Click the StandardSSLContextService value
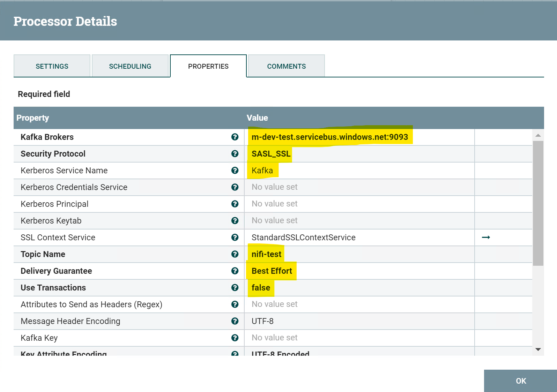The width and height of the screenshot is (557, 392). coord(304,238)
